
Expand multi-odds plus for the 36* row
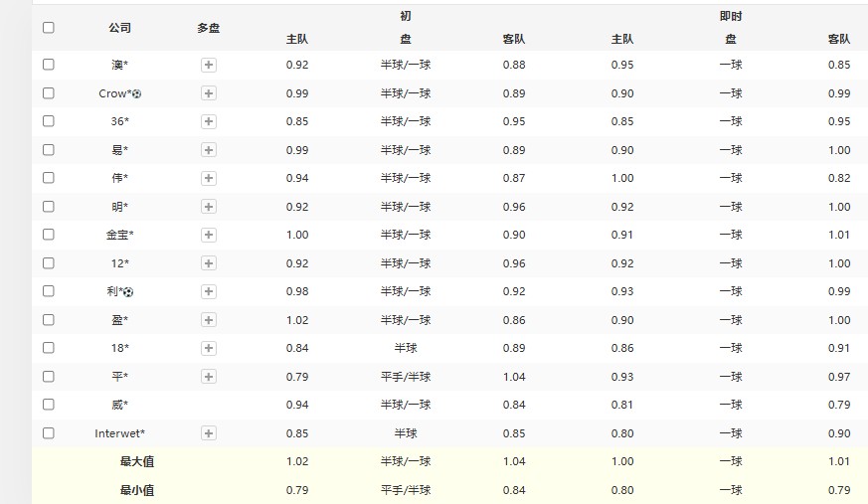[209, 121]
